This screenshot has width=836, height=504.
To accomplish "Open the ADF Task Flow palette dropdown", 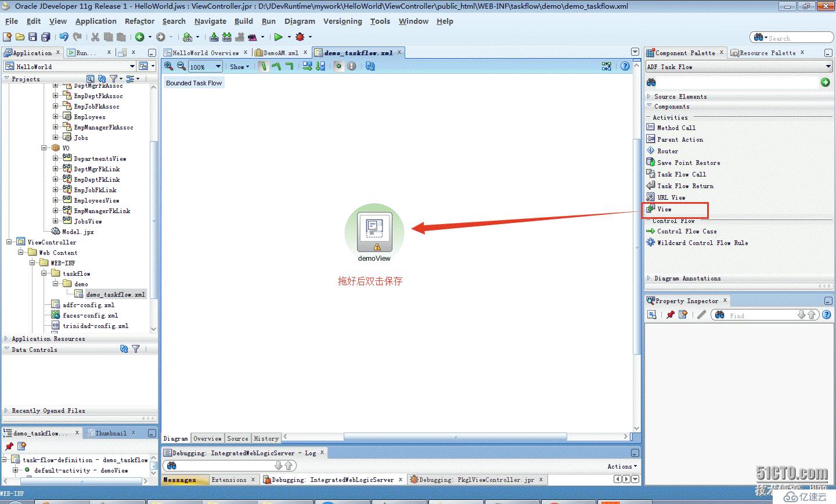I will click(828, 67).
